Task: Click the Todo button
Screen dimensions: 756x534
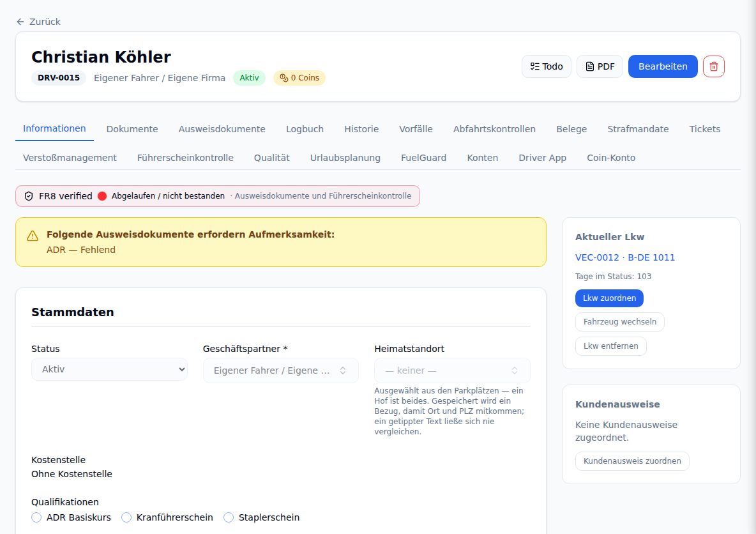Action: click(547, 66)
